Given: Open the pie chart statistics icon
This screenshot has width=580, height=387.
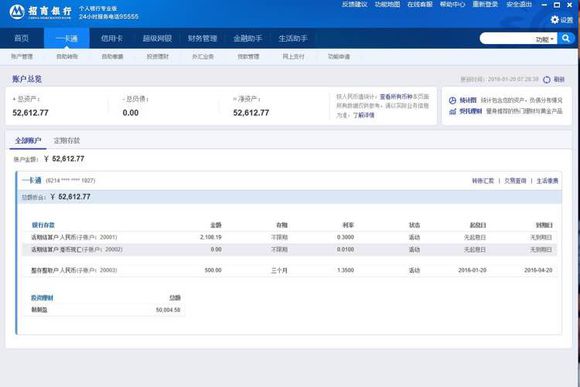Looking at the screenshot, I should point(452,100).
